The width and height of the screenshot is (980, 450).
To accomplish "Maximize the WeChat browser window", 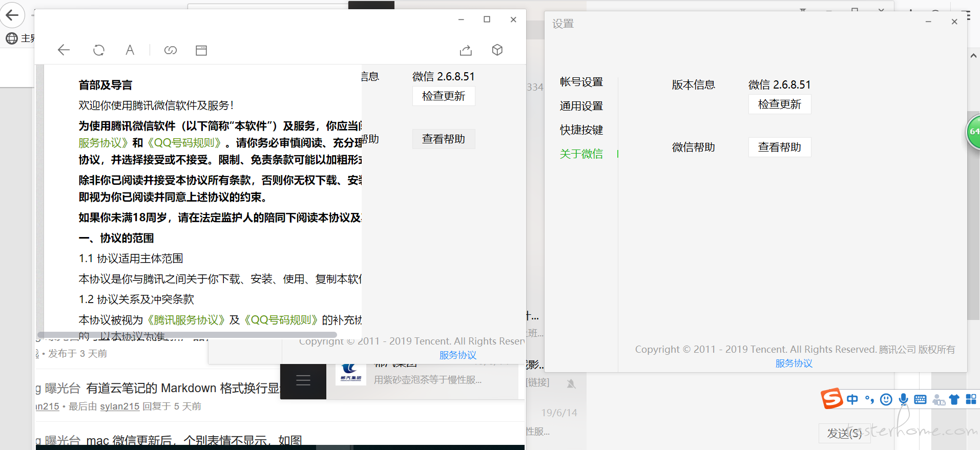I will [x=487, y=19].
